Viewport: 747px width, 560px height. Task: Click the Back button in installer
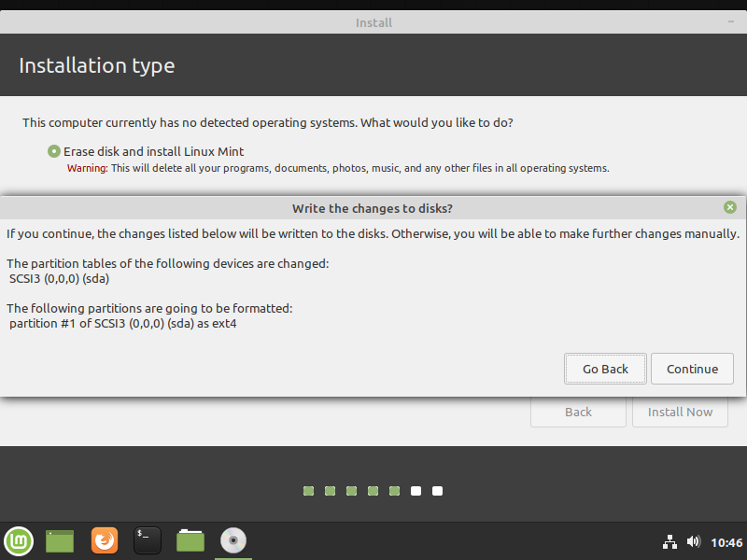pyautogui.click(x=578, y=412)
